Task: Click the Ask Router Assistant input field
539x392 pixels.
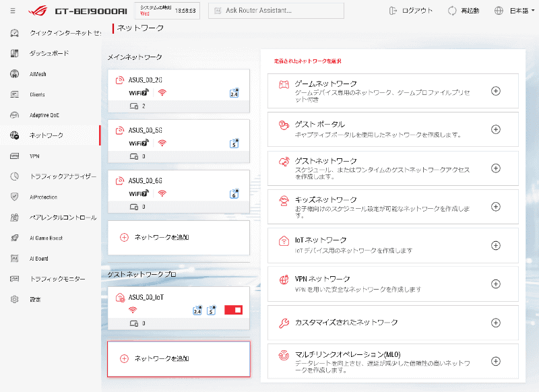Action: [276, 11]
